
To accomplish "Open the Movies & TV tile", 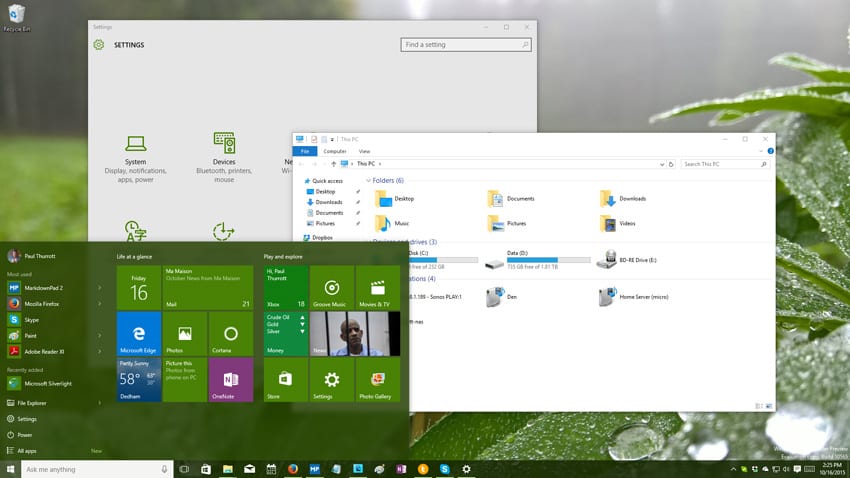I will [377, 287].
